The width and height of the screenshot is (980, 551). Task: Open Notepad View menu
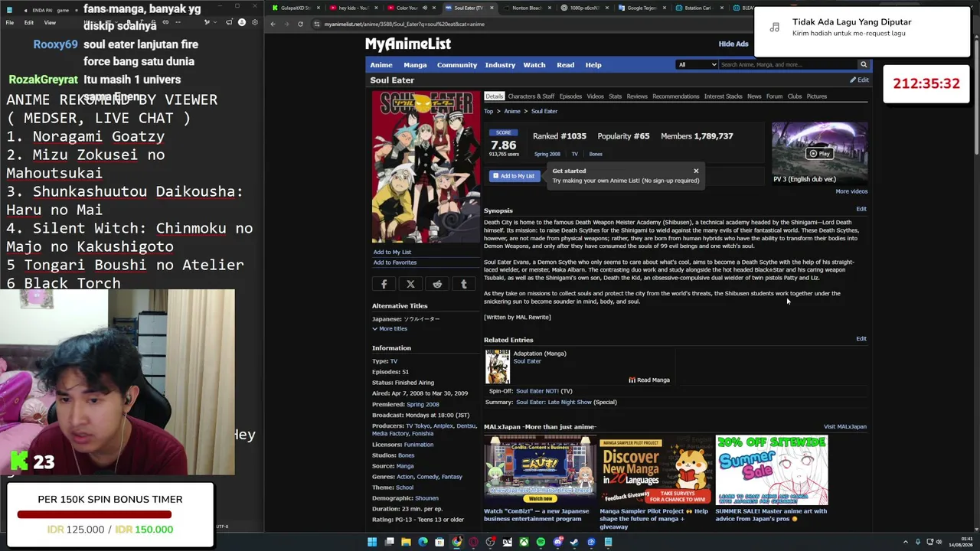(50, 22)
